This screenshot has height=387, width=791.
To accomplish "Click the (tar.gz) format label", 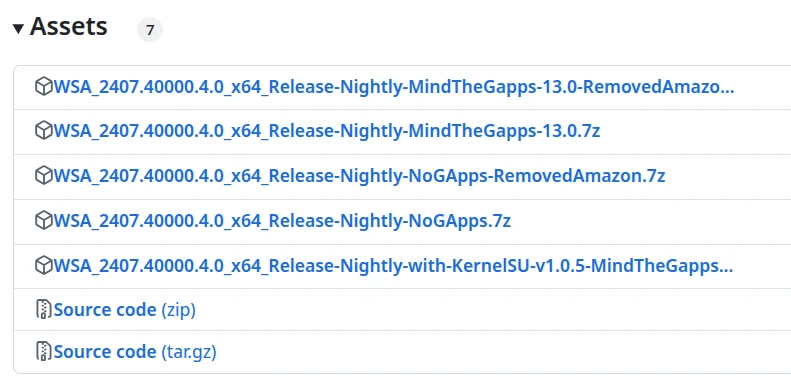I will 189,352.
